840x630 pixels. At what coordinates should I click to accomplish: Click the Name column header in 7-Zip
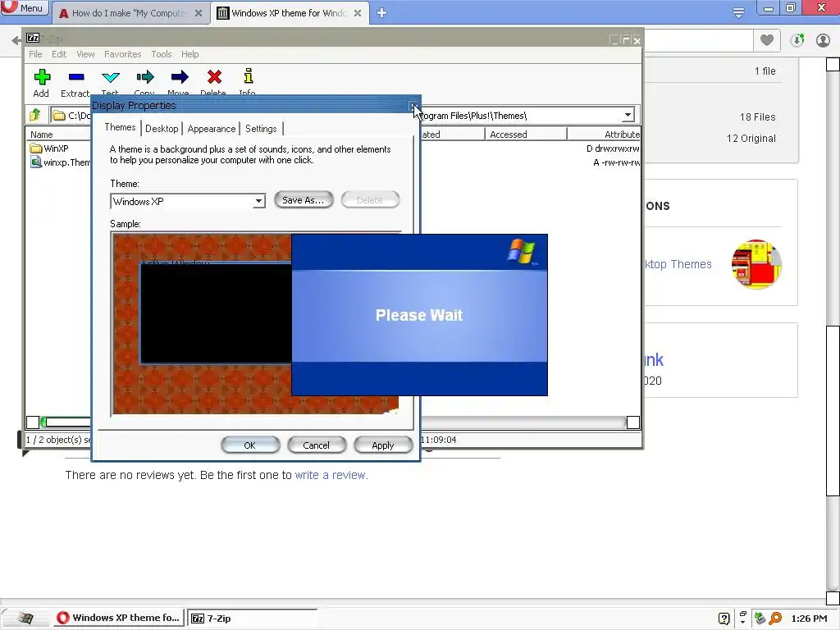58,135
